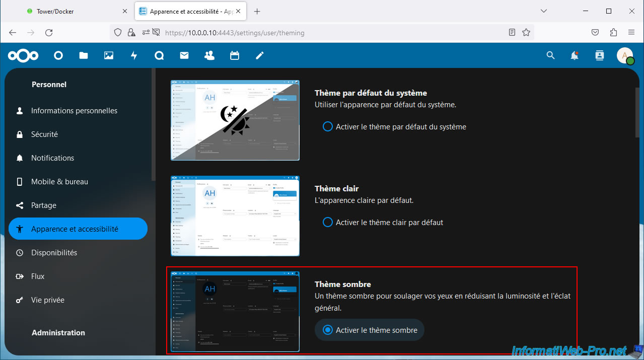Select the dark theme radio button
The width and height of the screenshot is (644, 360).
(328, 330)
